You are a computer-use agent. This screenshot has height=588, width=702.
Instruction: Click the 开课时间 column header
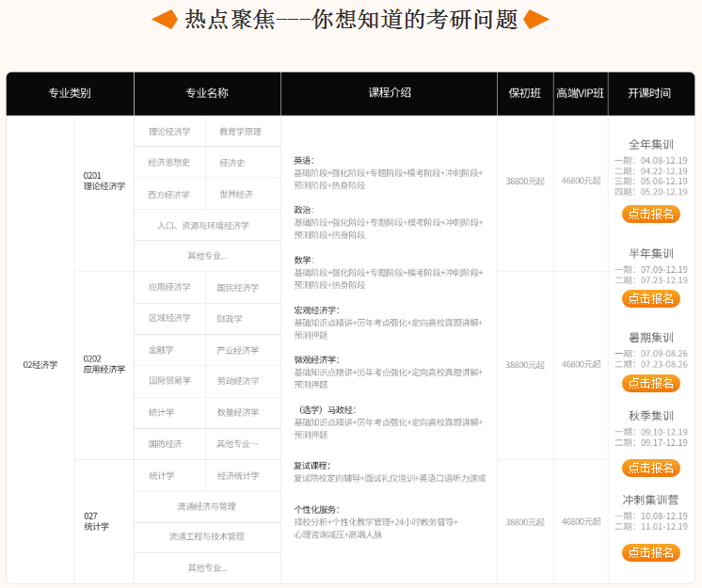(x=650, y=93)
